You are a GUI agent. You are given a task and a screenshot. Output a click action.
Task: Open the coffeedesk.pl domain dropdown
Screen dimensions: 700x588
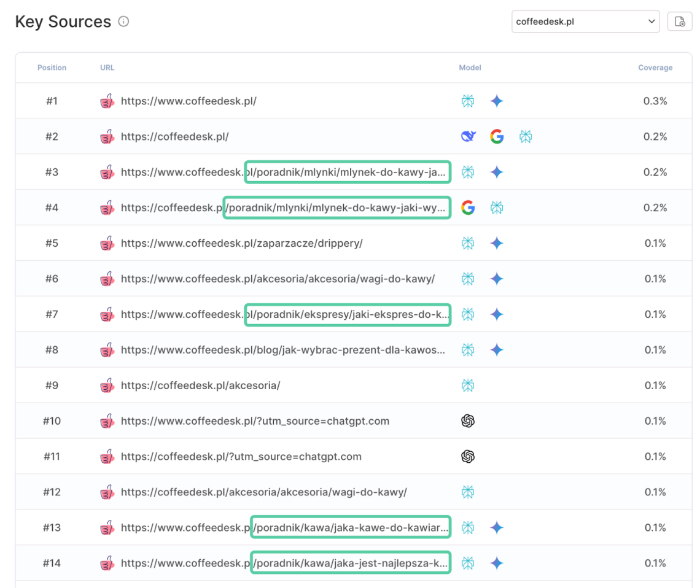click(585, 21)
